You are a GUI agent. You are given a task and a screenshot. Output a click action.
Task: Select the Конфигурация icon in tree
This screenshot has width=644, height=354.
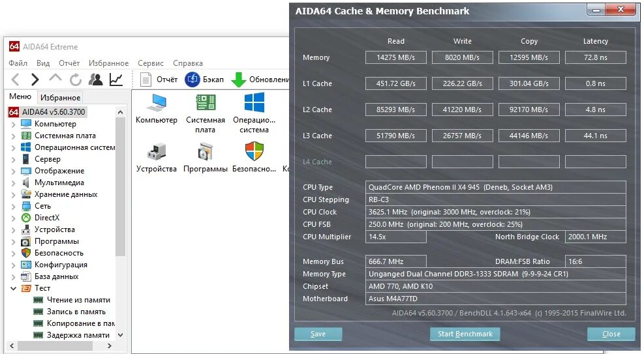26,265
